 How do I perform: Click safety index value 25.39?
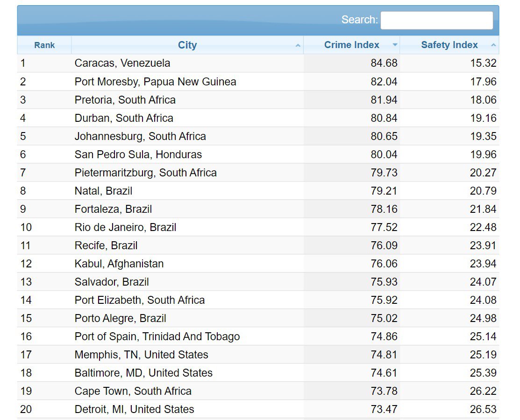pyautogui.click(x=483, y=373)
